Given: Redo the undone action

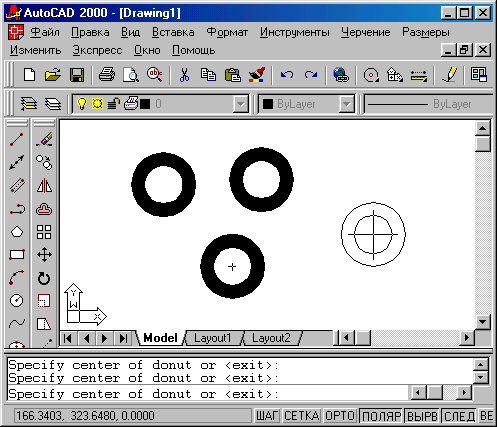Looking at the screenshot, I should 311,75.
